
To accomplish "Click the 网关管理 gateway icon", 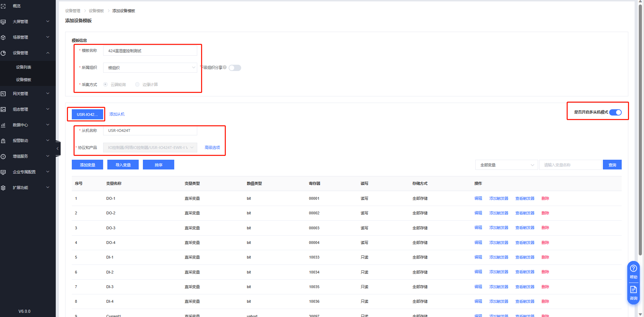I will click(3, 94).
